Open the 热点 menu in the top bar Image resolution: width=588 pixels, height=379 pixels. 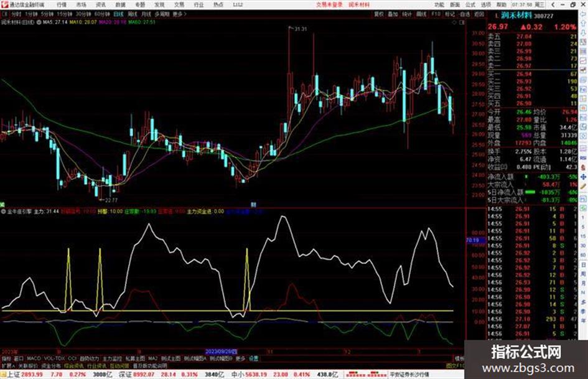tap(218, 4)
